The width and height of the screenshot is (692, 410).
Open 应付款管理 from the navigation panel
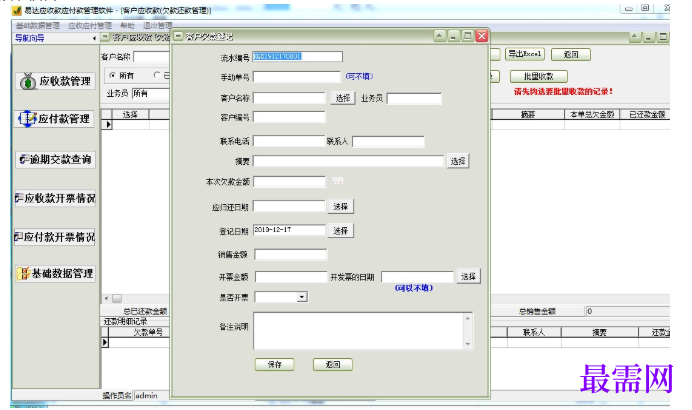[55, 119]
